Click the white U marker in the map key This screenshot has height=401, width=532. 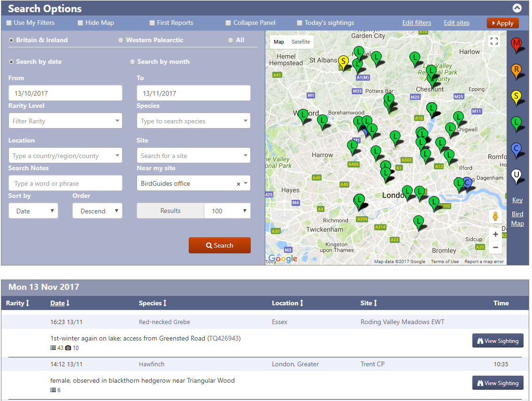pyautogui.click(x=517, y=177)
